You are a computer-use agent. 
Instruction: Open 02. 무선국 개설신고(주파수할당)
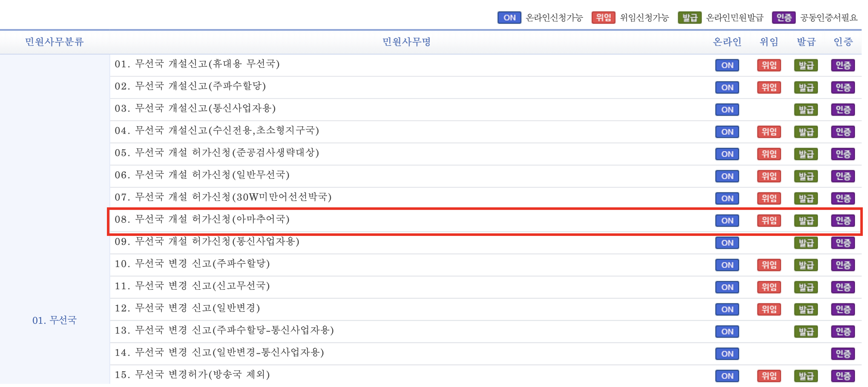190,86
